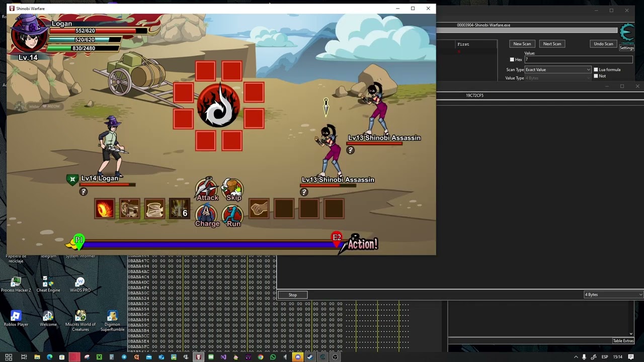Target the front Lv13 Shinobi Assassin
This screenshot has width=644, height=362.
[330, 151]
